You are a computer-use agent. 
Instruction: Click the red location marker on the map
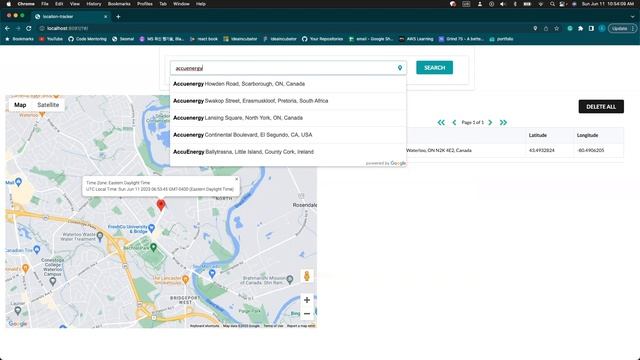click(x=161, y=205)
